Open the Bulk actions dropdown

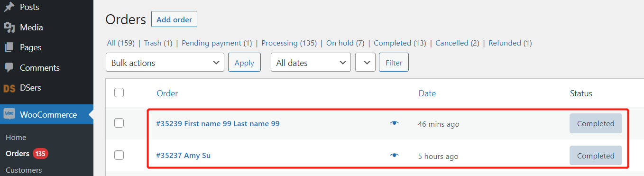[165, 62]
